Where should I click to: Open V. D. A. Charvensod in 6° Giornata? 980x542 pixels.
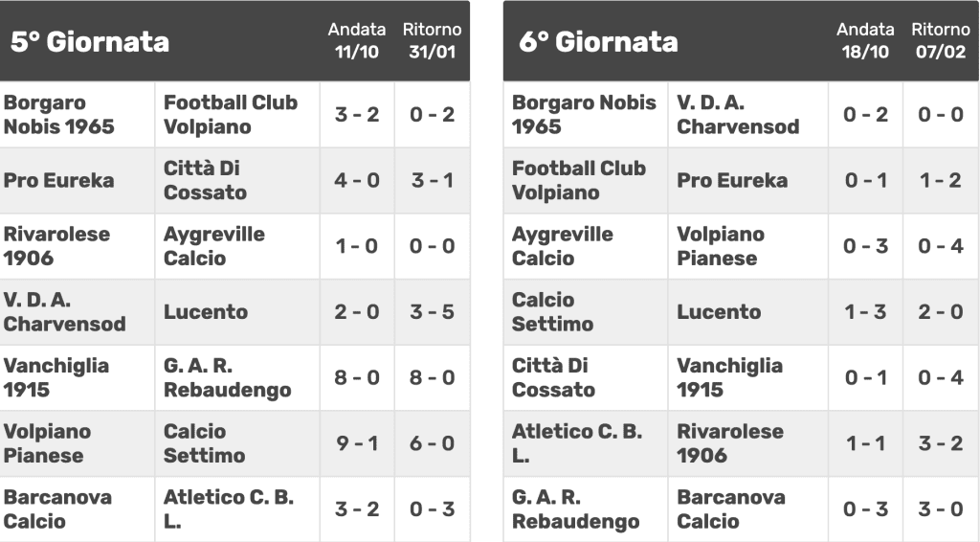(x=738, y=114)
